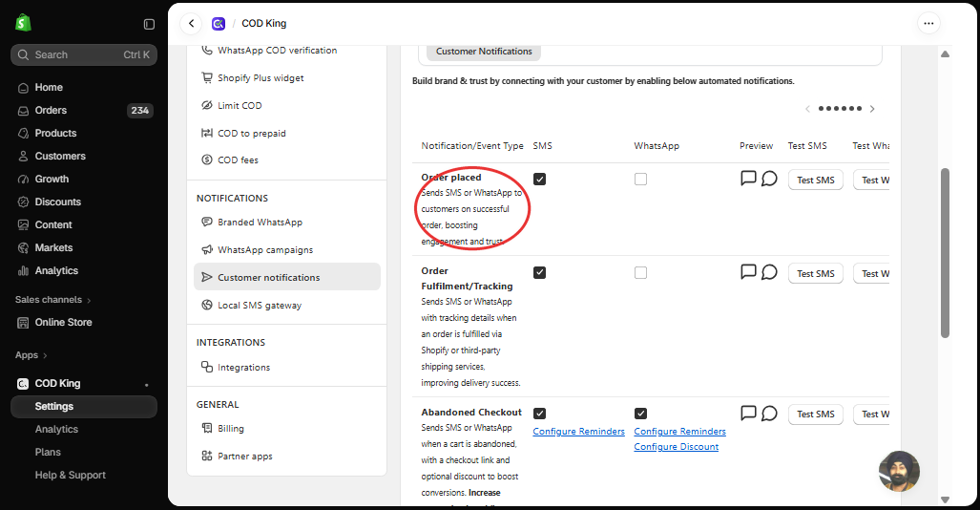Go to next slide with the right chevron
This screenshot has width=980, height=510.
(872, 109)
